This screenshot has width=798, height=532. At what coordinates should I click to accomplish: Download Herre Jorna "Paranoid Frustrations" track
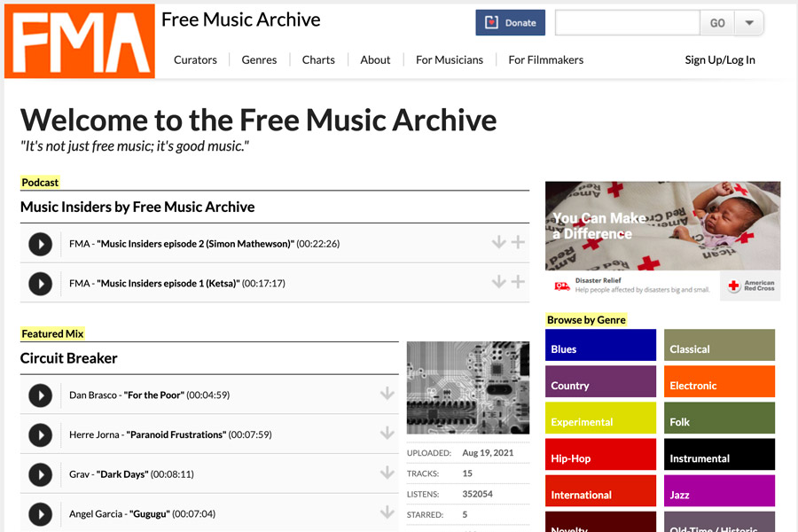387,433
